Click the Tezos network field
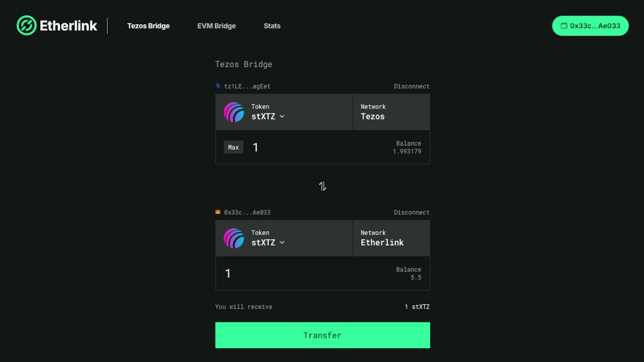Screen dimensions: 644x362 click(x=391, y=112)
